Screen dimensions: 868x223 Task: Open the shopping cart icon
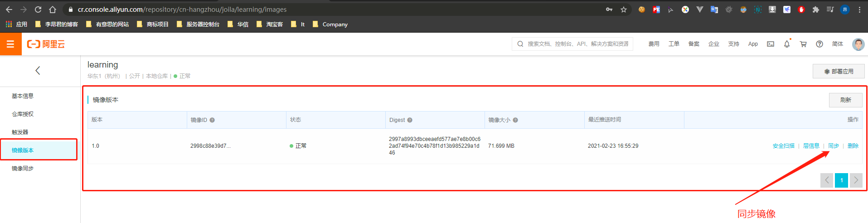click(803, 44)
